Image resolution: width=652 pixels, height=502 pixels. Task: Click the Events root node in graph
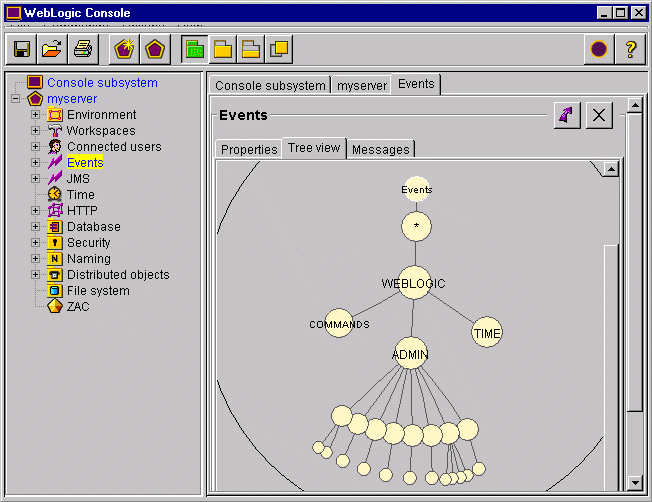[x=417, y=189]
